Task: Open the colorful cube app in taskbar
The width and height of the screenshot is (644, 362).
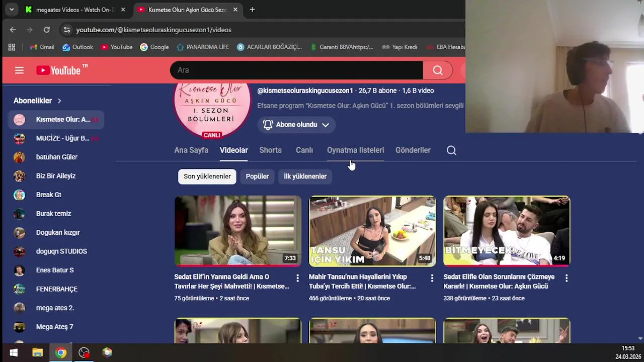Action: coord(107,352)
